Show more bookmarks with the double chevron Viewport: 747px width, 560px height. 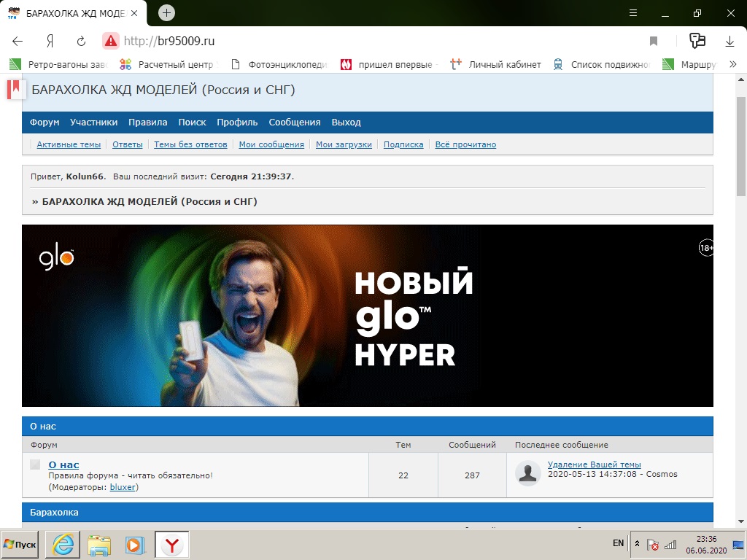(x=732, y=64)
